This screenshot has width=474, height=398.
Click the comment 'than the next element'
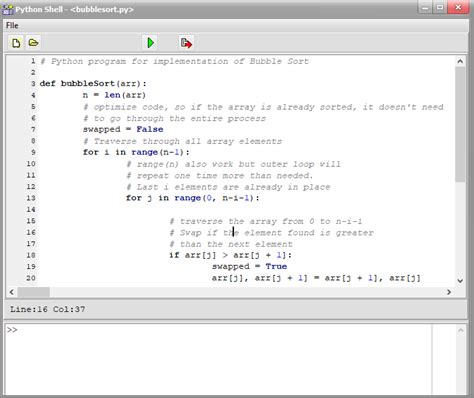231,244
